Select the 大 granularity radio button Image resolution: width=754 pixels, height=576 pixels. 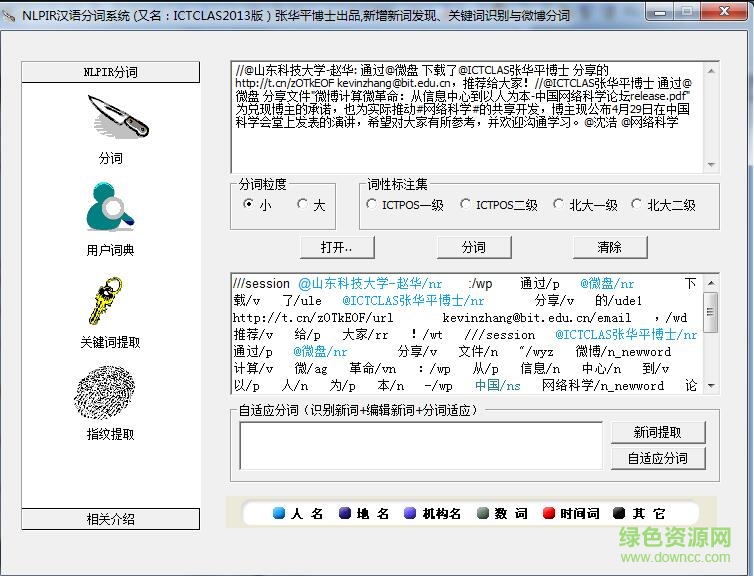click(303, 204)
